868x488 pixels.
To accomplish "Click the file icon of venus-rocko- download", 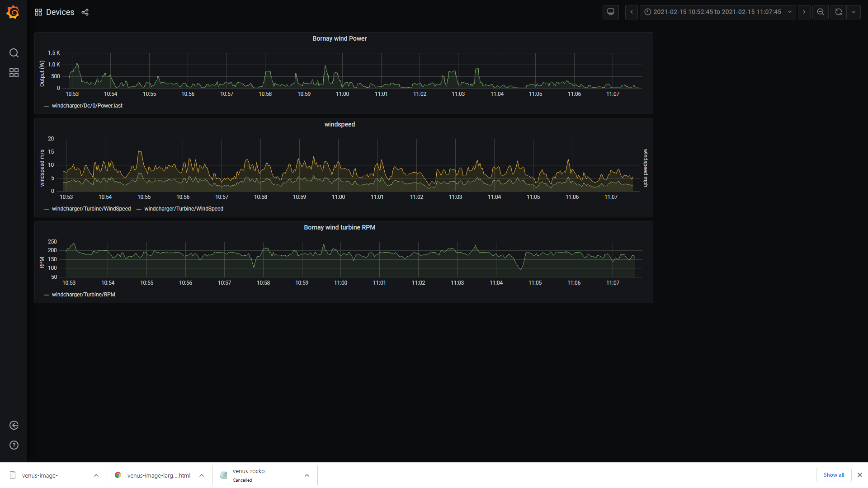I will point(223,475).
